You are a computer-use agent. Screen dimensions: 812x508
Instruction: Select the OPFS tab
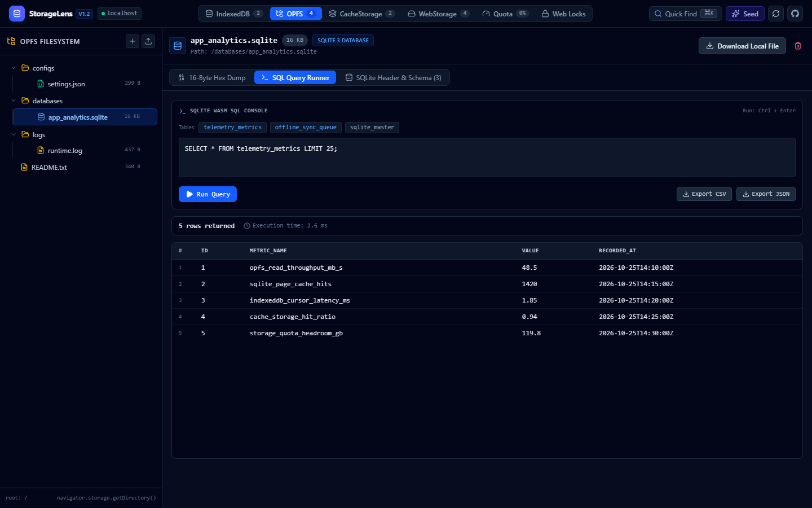point(296,14)
